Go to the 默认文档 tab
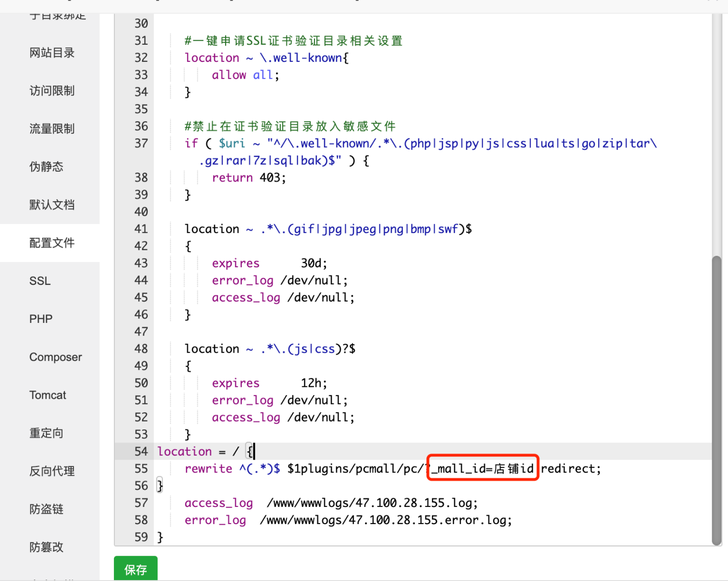728x581 pixels. [52, 205]
